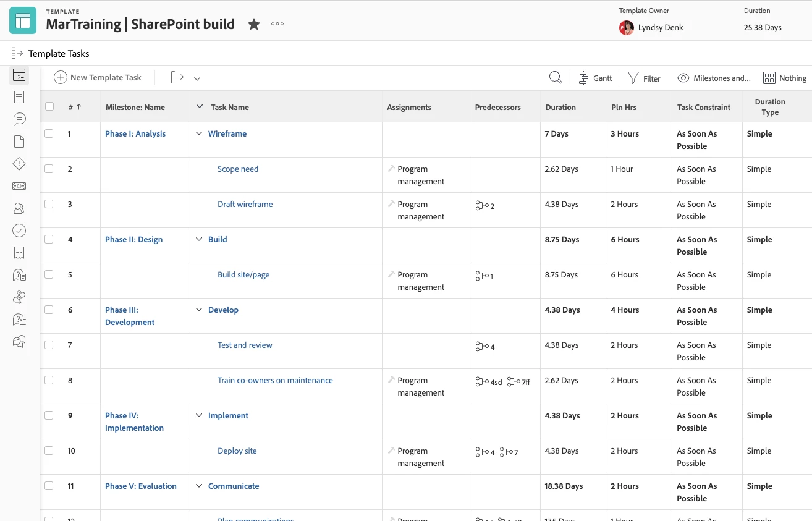812x521 pixels.
Task: Collapse the left panel via Template Tasks arrow icon
Action: tap(17, 53)
